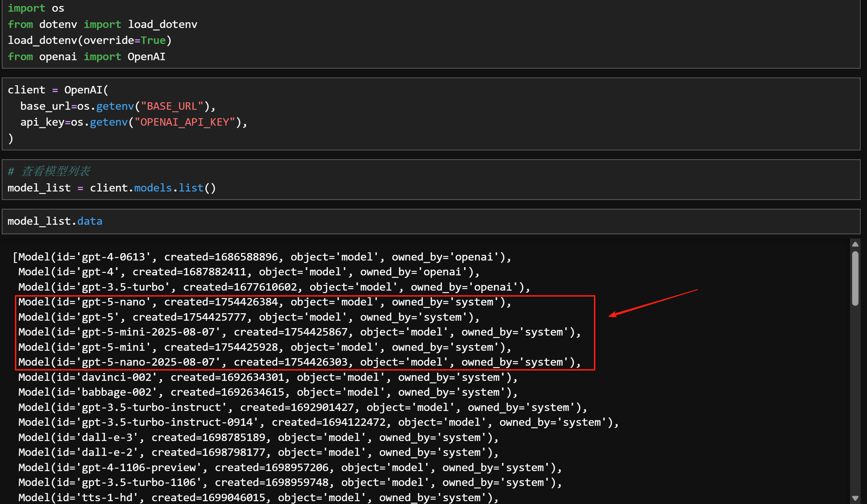The width and height of the screenshot is (867, 504).
Task: Click the output row with id='gpt-4'
Action: click(x=249, y=272)
